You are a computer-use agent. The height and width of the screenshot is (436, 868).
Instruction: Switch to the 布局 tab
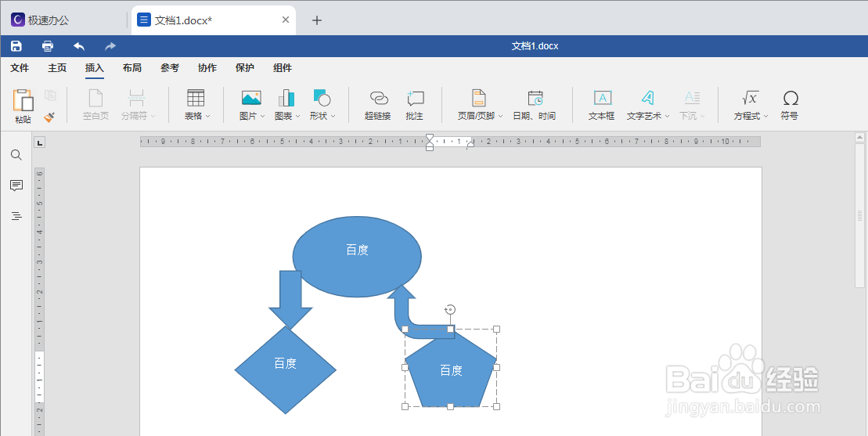tap(131, 68)
